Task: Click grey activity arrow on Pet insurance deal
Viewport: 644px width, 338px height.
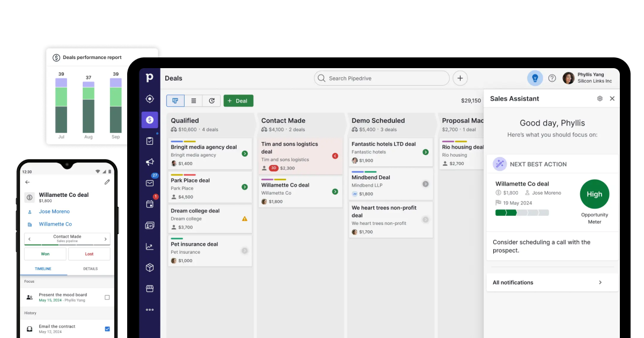Action: pos(245,251)
